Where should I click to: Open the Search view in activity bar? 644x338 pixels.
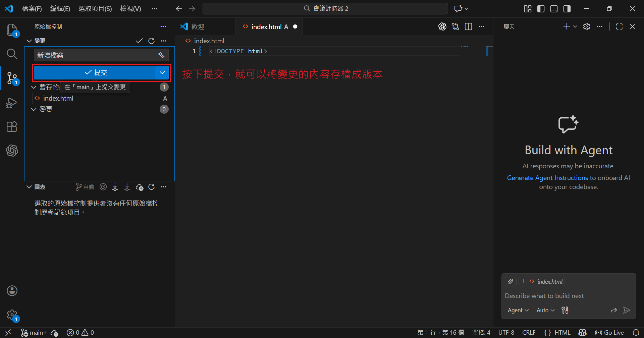(12, 54)
